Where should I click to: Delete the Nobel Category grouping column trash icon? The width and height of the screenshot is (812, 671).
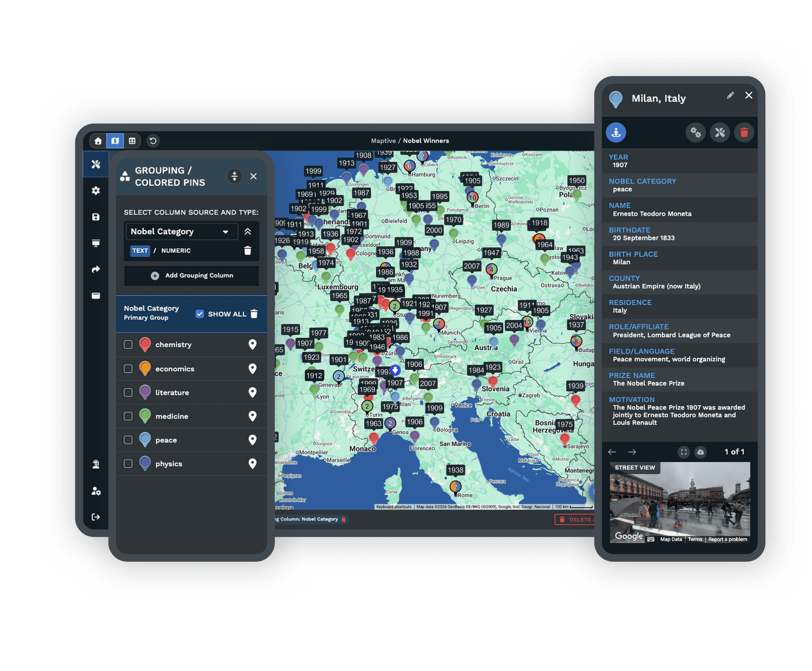247,251
